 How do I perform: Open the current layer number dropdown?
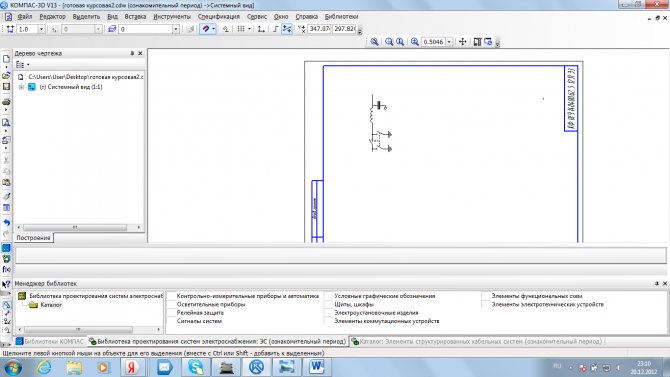175,29
